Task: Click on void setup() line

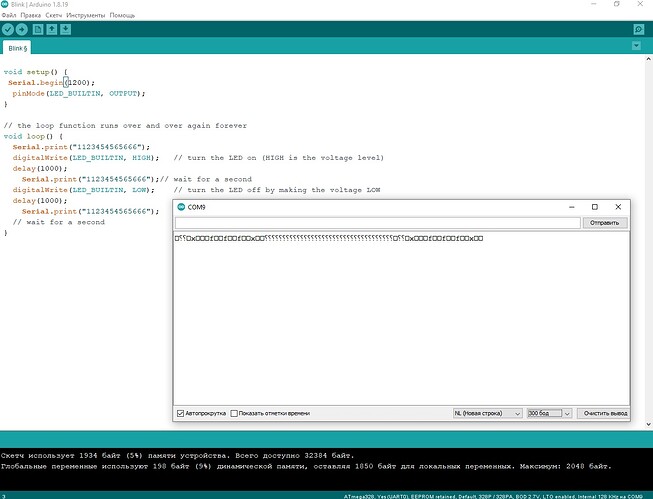Action: 35,72
